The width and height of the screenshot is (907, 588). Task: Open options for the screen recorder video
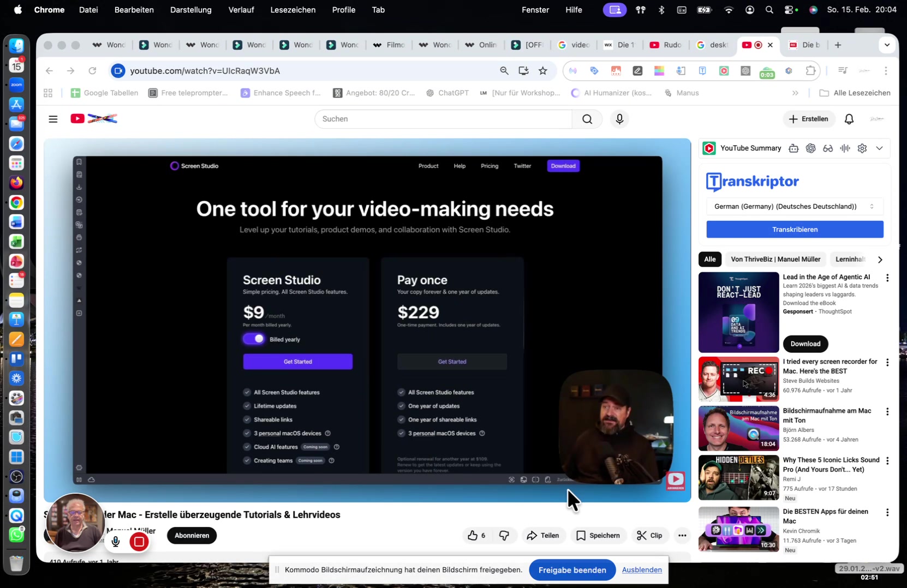887,363
